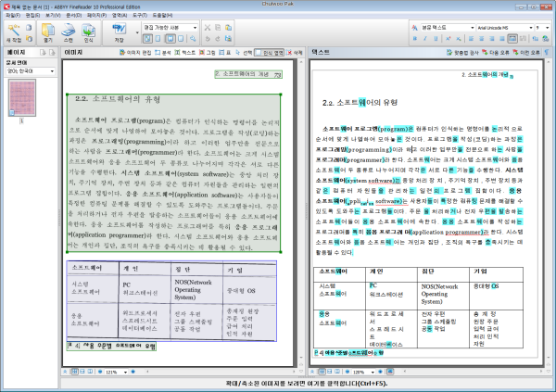Zoom in text pane with plus button
556x392 pixels.
coord(381,372)
